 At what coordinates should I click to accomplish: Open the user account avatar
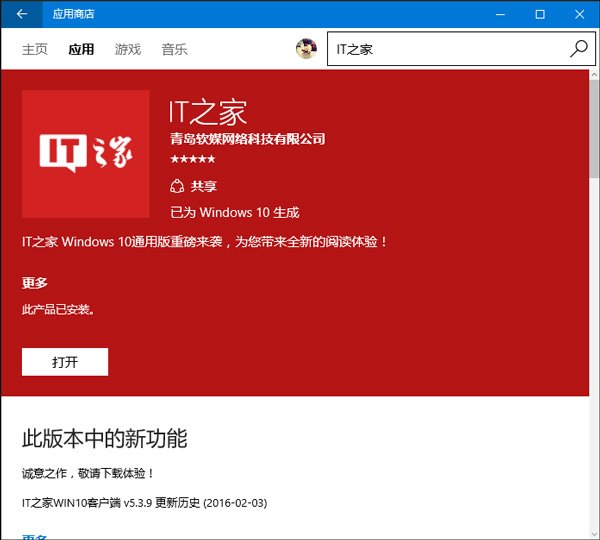306,49
